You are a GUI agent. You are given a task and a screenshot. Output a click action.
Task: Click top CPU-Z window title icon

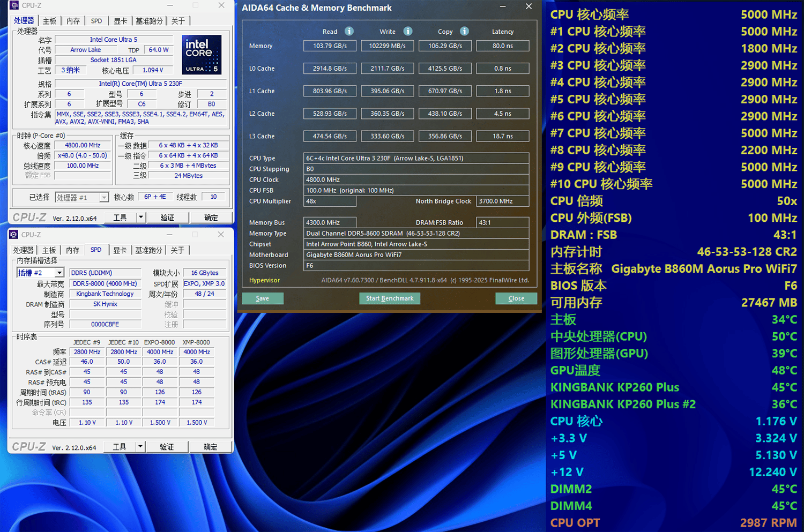(x=14, y=5)
